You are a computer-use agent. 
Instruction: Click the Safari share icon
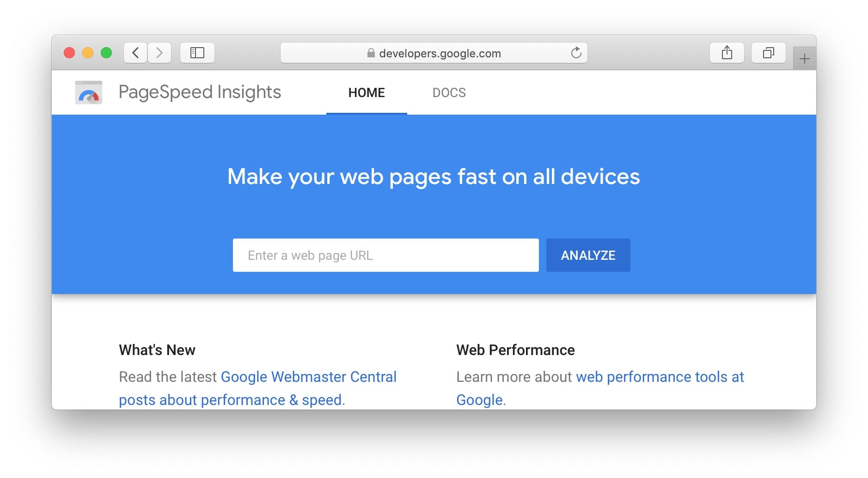(x=727, y=52)
